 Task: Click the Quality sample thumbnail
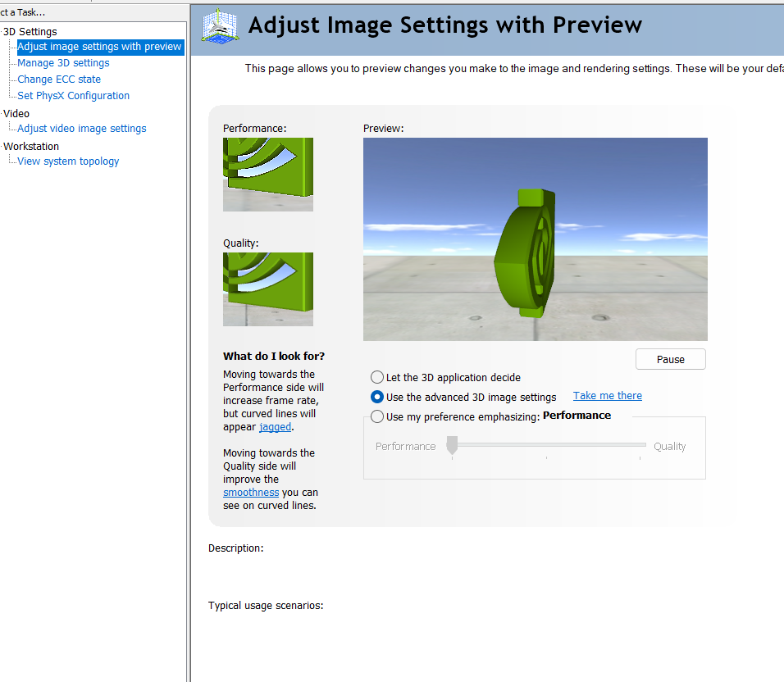267,289
